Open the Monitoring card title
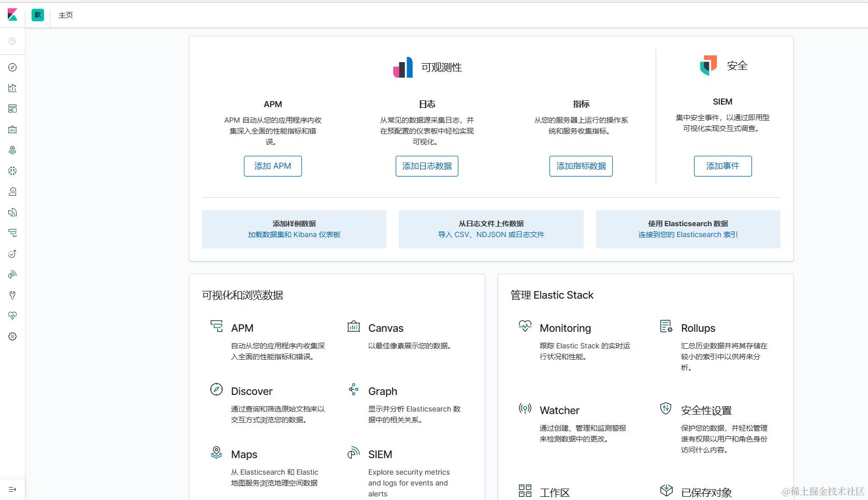The width and height of the screenshot is (868, 500). (565, 328)
